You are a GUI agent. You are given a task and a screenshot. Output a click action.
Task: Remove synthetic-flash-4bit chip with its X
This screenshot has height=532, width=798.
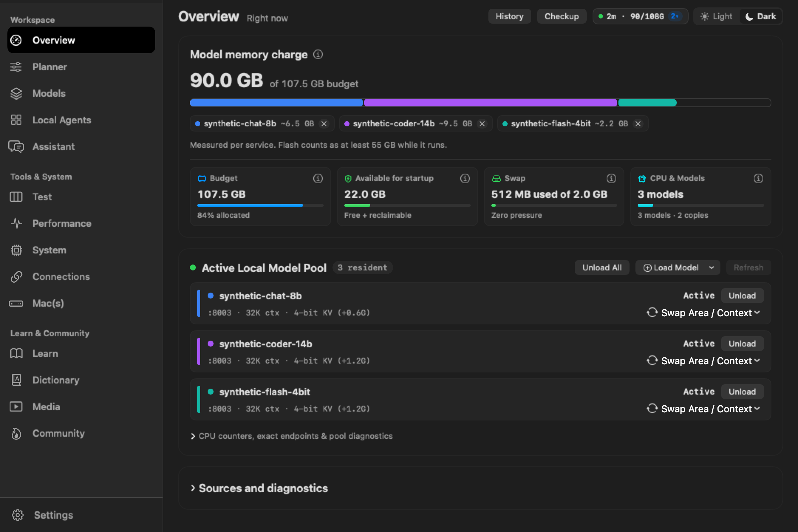pos(638,124)
